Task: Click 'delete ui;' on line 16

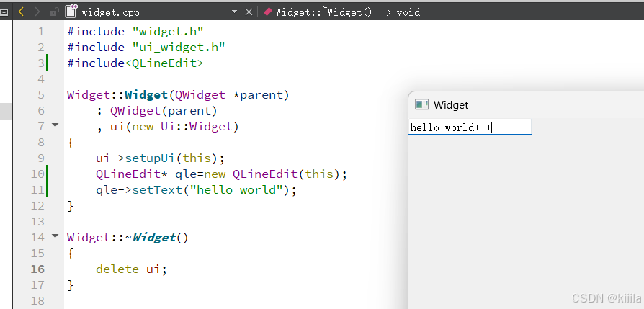Action: pyautogui.click(x=131, y=269)
